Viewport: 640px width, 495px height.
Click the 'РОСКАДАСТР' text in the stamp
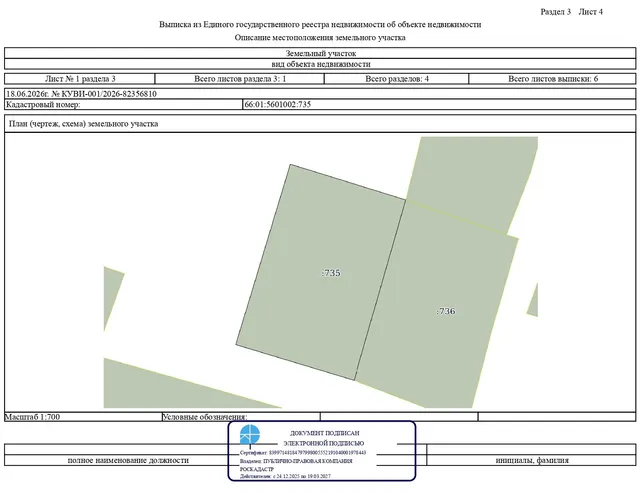tap(257, 469)
